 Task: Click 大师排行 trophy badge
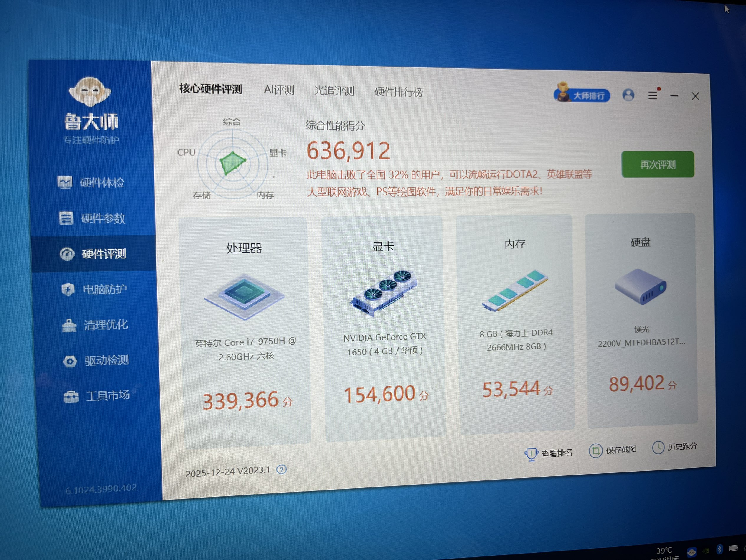(x=582, y=95)
